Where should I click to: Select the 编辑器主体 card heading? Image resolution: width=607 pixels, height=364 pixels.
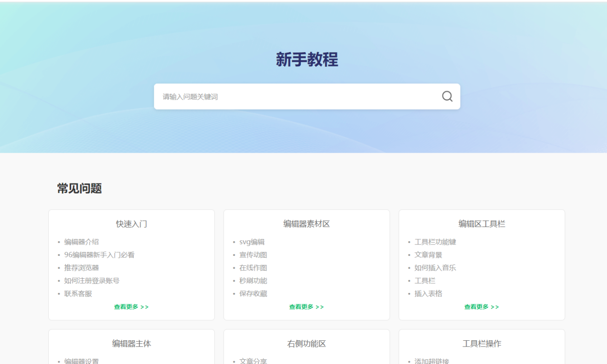pyautogui.click(x=131, y=344)
